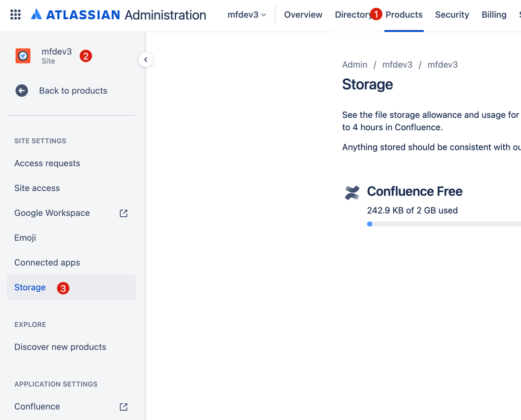
Task: Click the Confluence Free heading
Action: coord(414,191)
